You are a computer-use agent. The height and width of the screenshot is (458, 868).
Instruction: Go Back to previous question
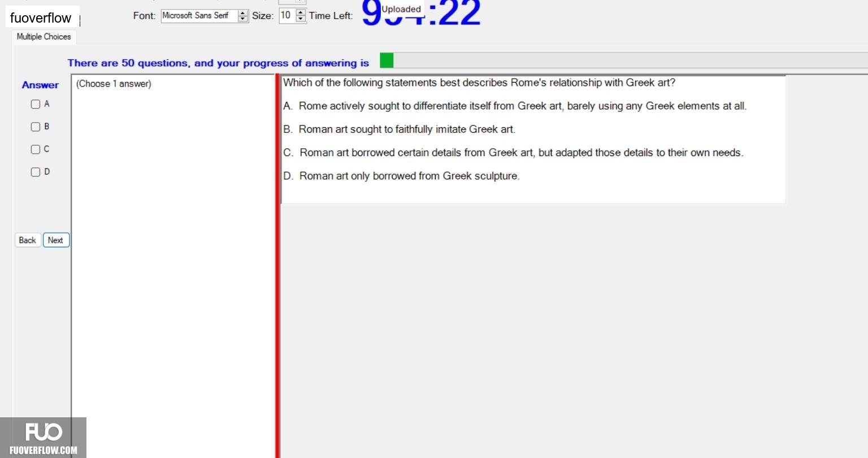[27, 240]
